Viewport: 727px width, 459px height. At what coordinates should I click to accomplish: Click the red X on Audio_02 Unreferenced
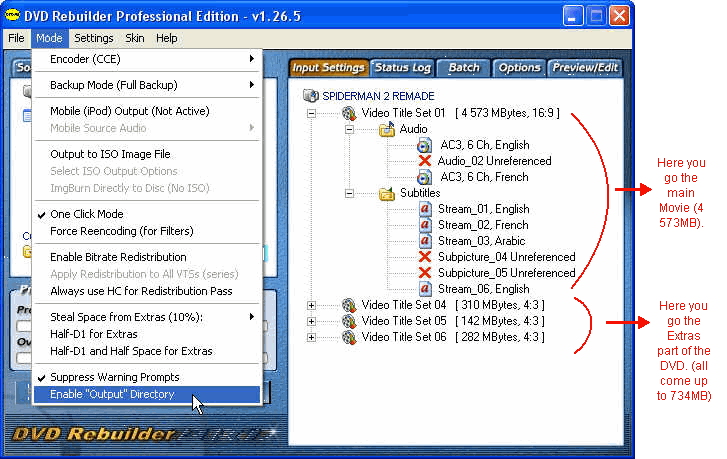pos(424,161)
